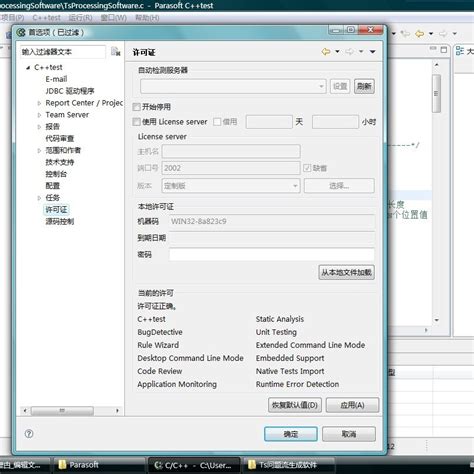Click the help question mark icon
Screen dimensions: 474x474
coord(29,433)
